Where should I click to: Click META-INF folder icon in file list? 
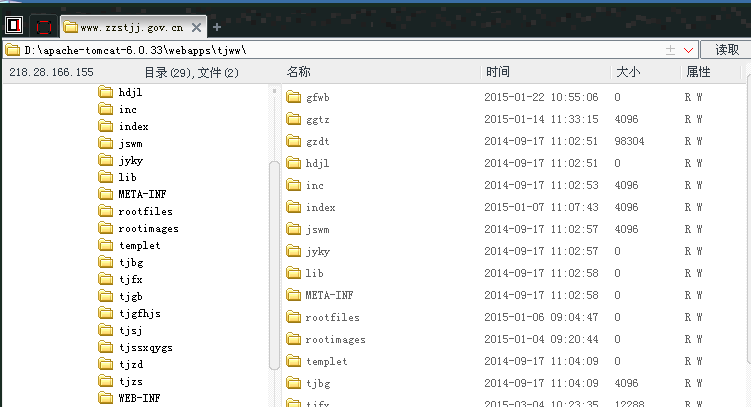point(294,295)
